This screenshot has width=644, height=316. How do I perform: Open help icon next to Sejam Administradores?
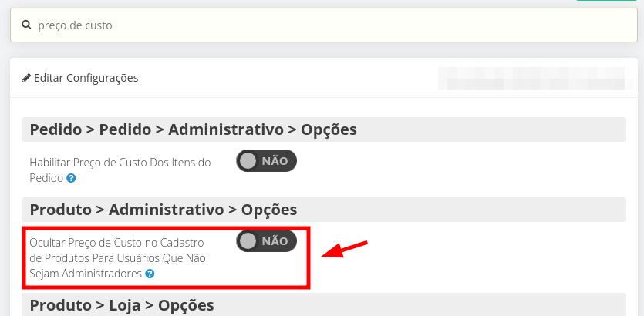[x=150, y=274]
